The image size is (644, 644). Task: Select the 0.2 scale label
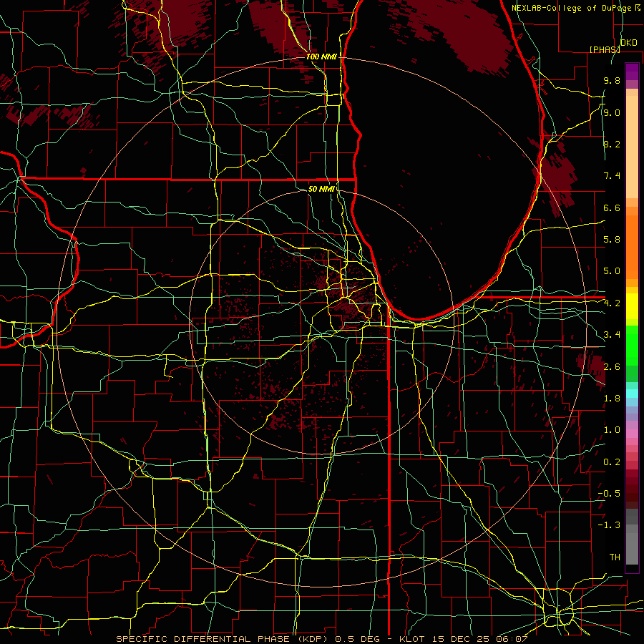pos(612,462)
